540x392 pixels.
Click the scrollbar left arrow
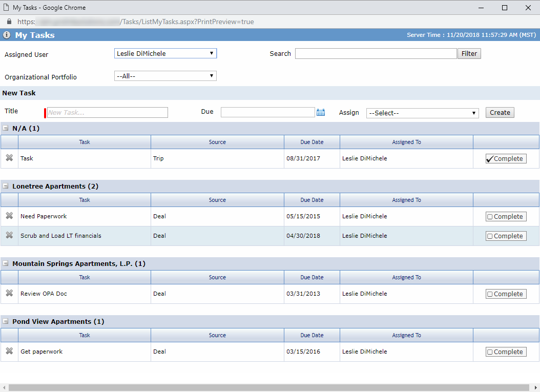[x=4, y=388]
